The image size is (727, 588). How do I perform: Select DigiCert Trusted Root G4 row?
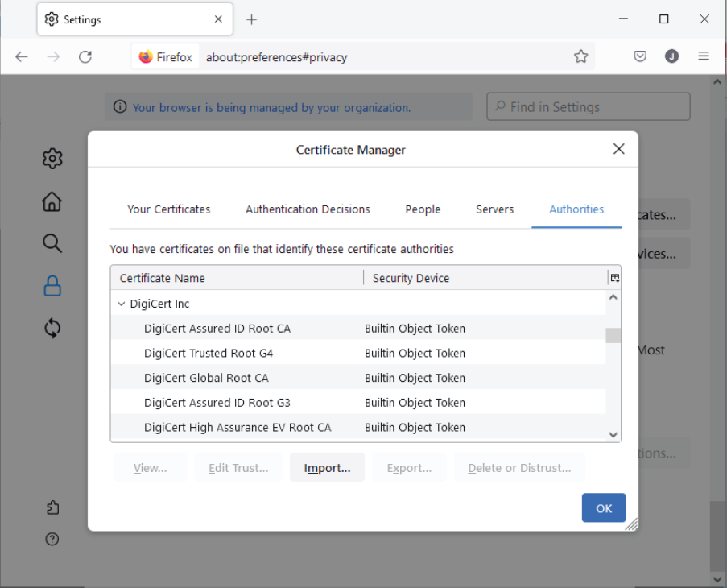[x=358, y=353]
